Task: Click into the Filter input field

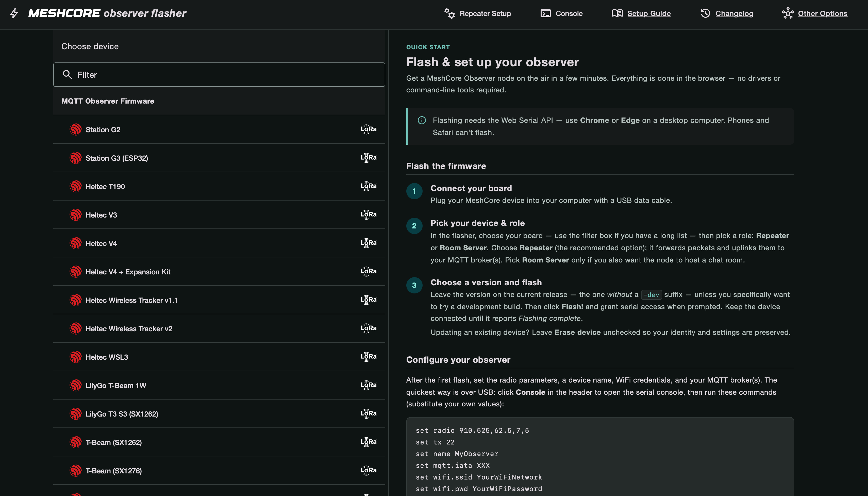Action: click(219, 75)
